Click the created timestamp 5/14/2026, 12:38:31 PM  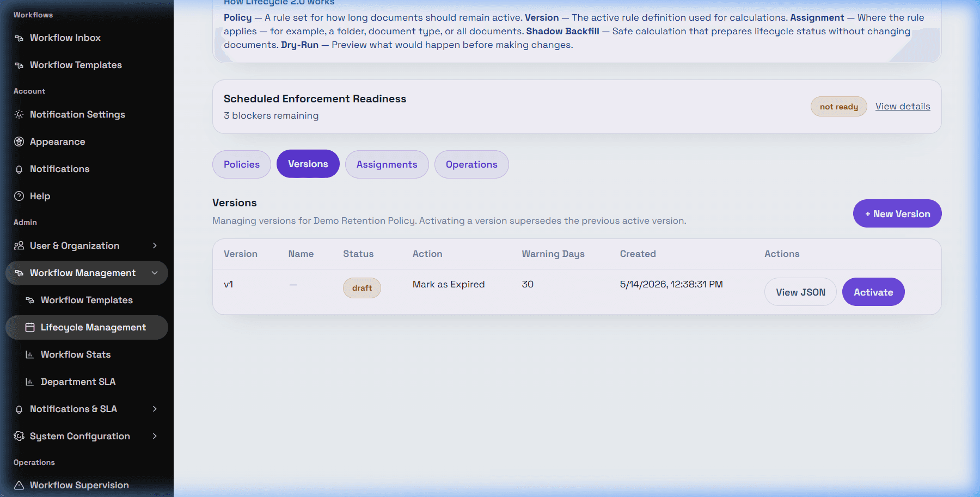pyautogui.click(x=671, y=284)
